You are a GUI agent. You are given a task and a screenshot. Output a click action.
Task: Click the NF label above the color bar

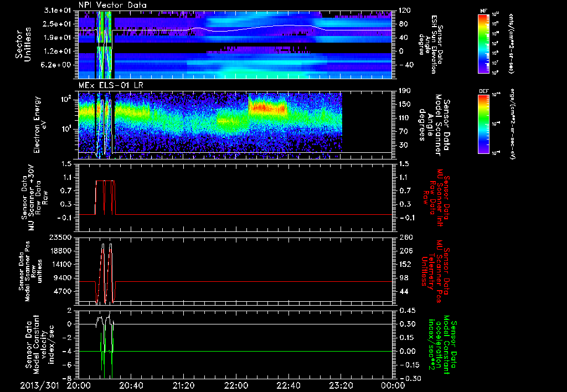click(483, 11)
